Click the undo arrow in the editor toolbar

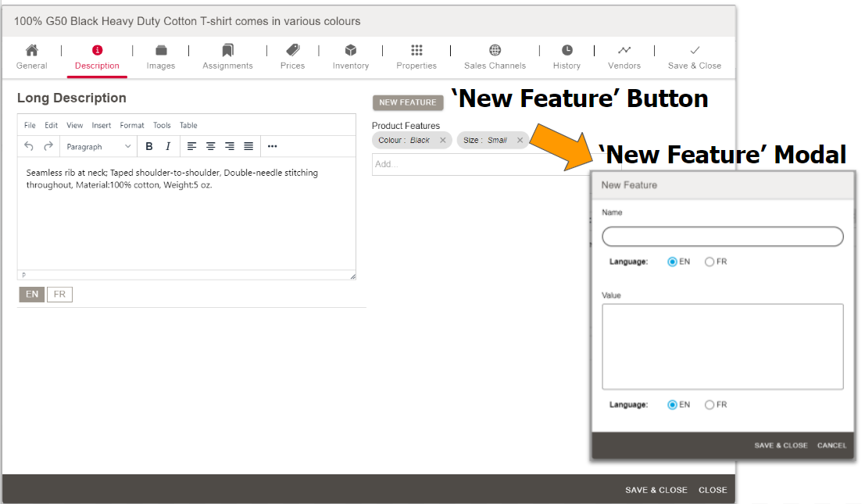click(29, 146)
